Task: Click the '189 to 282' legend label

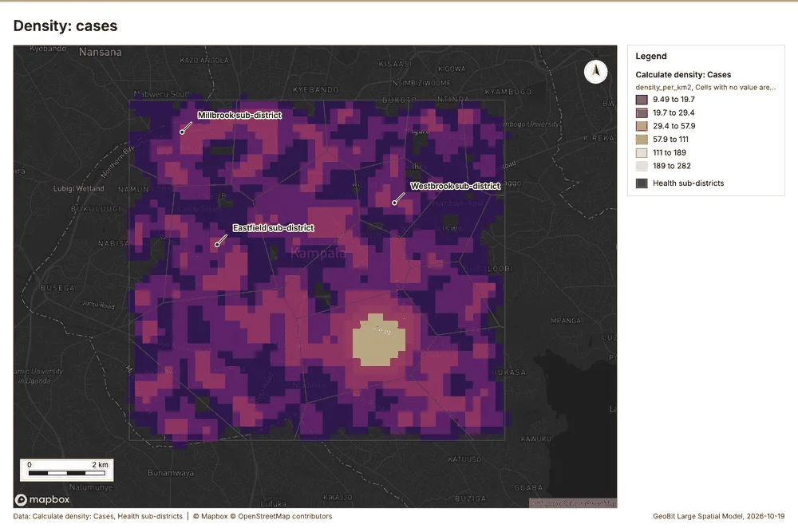Action: click(672, 166)
